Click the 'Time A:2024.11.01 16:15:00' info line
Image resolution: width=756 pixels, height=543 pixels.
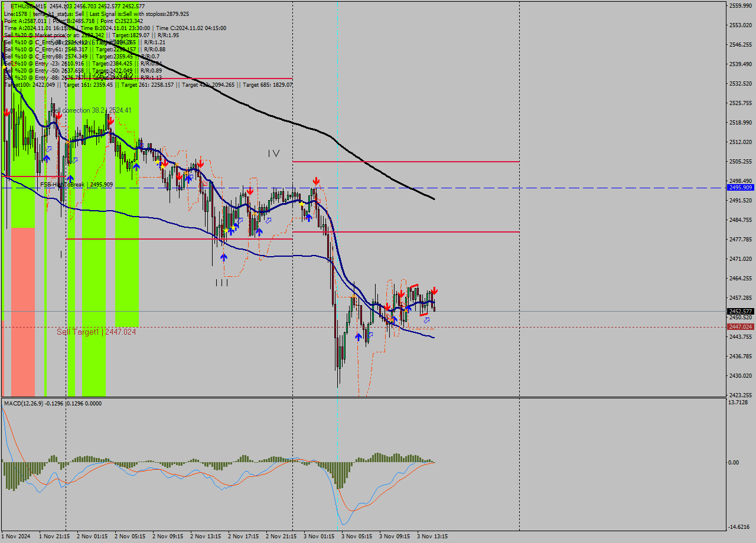click(115, 28)
